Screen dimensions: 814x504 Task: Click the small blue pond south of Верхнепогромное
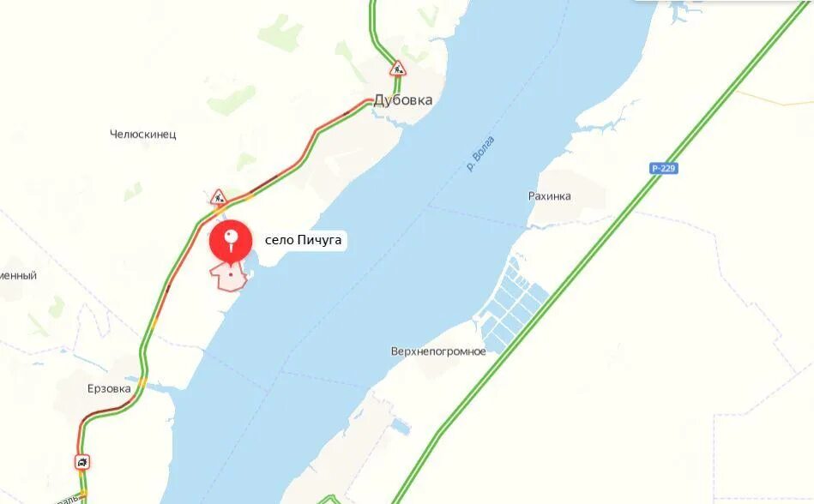coord(401,427)
